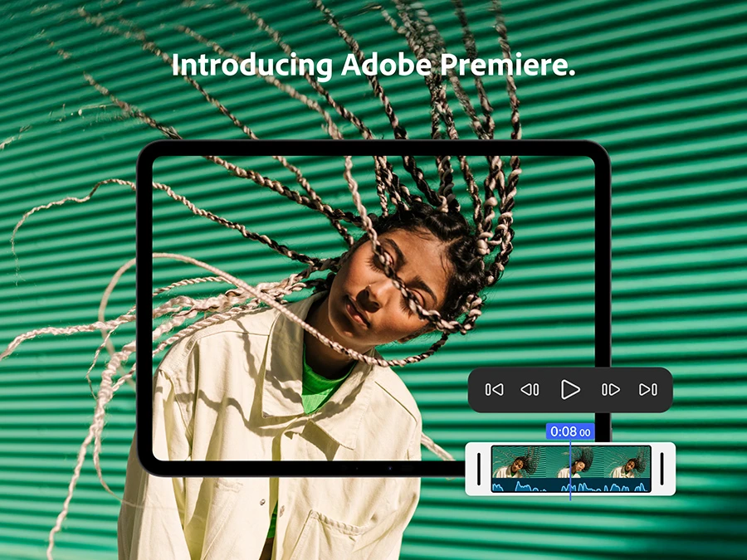Click the step-forward-one-frame icon

611,388
